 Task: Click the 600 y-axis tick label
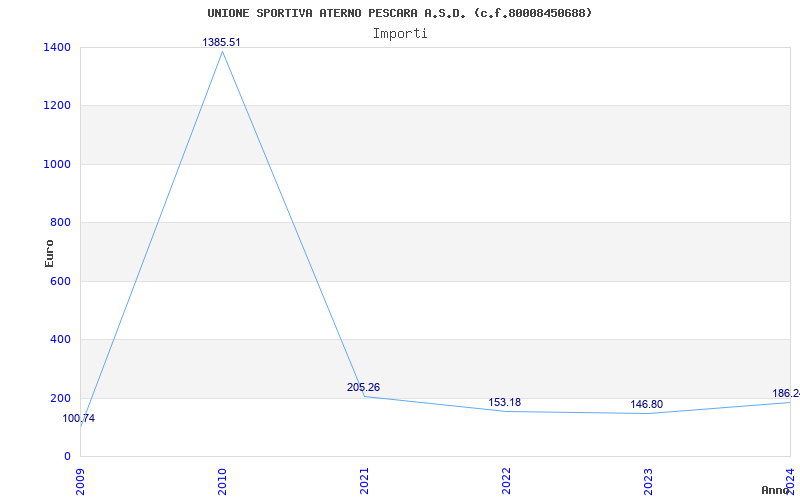click(x=60, y=281)
